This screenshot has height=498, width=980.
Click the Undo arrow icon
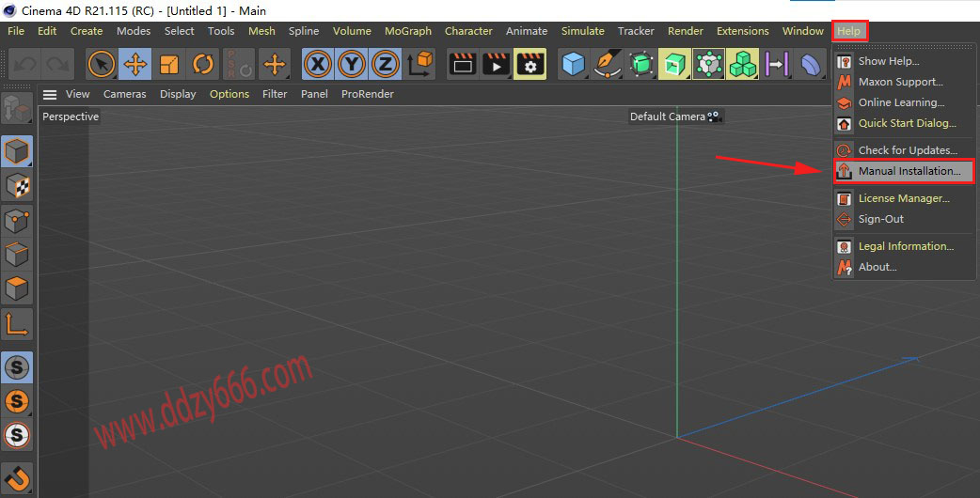click(25, 64)
